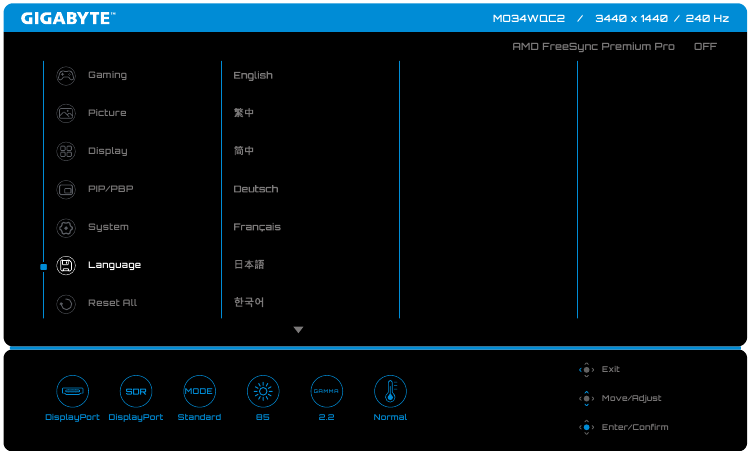Screen dimensions: 750x451
Task: Click the PIP/PBP icon
Action: 66,189
